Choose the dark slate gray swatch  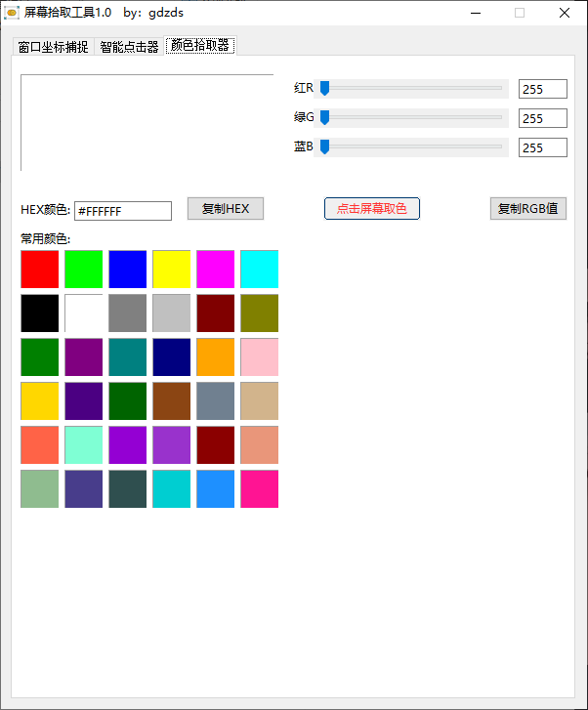[x=128, y=488]
